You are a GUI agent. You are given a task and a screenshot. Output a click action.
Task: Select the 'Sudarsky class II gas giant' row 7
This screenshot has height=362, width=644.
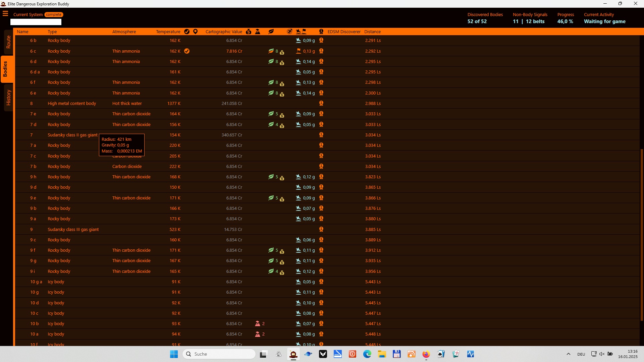(327, 135)
